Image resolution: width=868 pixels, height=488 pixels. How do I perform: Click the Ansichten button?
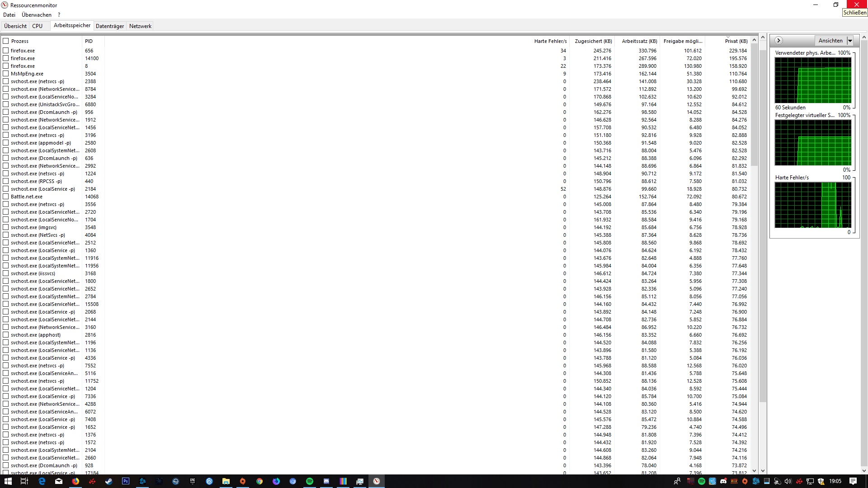(830, 41)
